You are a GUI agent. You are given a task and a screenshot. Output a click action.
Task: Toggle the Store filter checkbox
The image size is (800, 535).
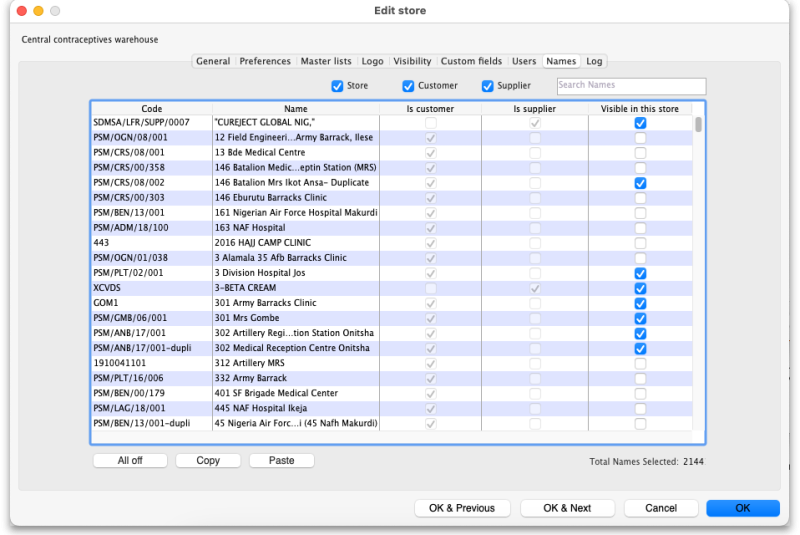point(337,86)
